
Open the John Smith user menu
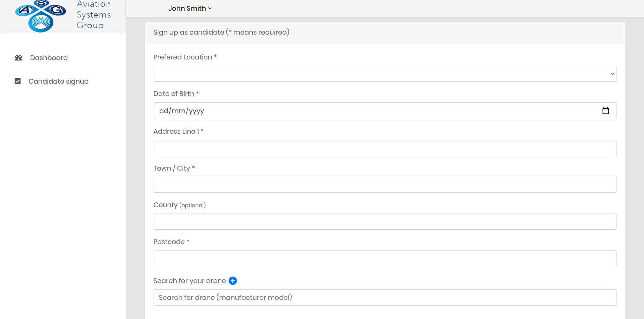(x=190, y=8)
